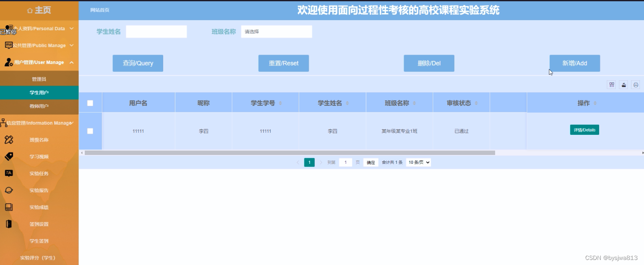Image resolution: width=644 pixels, height=265 pixels.
Task: Sort by 学生学号 column arrows
Action: [280, 103]
